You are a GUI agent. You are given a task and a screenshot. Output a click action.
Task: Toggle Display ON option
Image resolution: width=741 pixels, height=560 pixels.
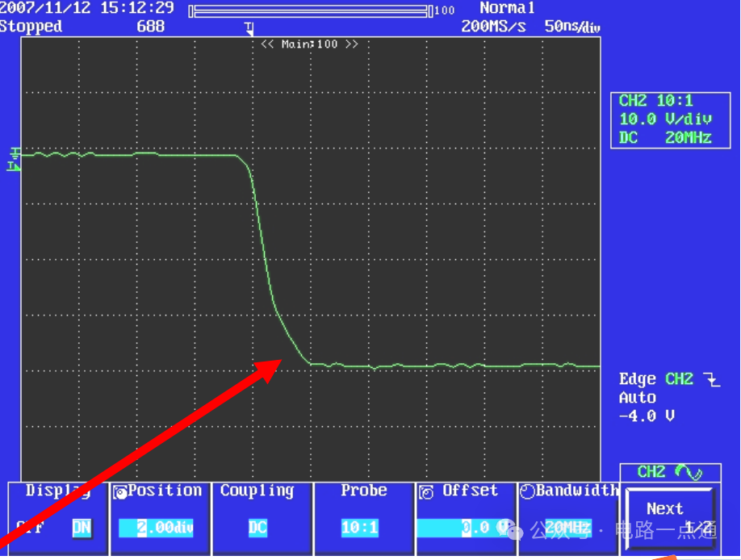pyautogui.click(x=82, y=528)
